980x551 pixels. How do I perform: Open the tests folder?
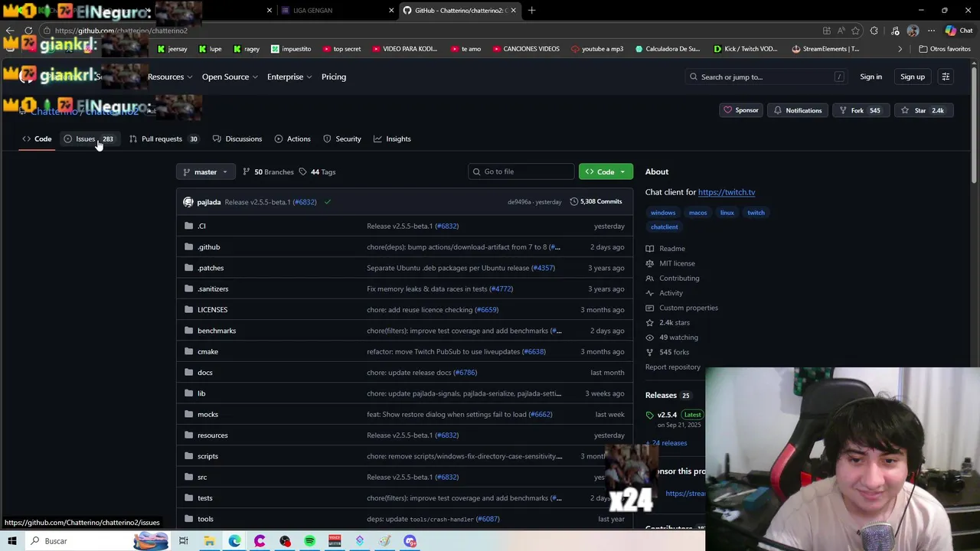point(204,497)
